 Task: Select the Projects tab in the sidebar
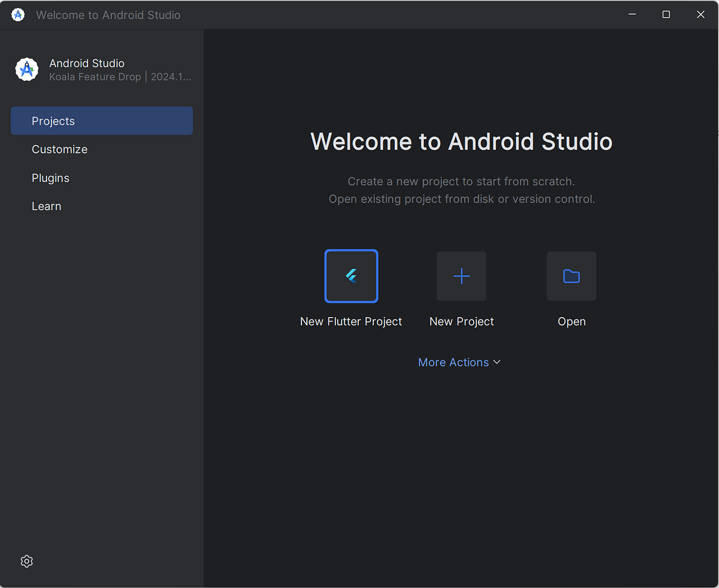[x=53, y=120]
